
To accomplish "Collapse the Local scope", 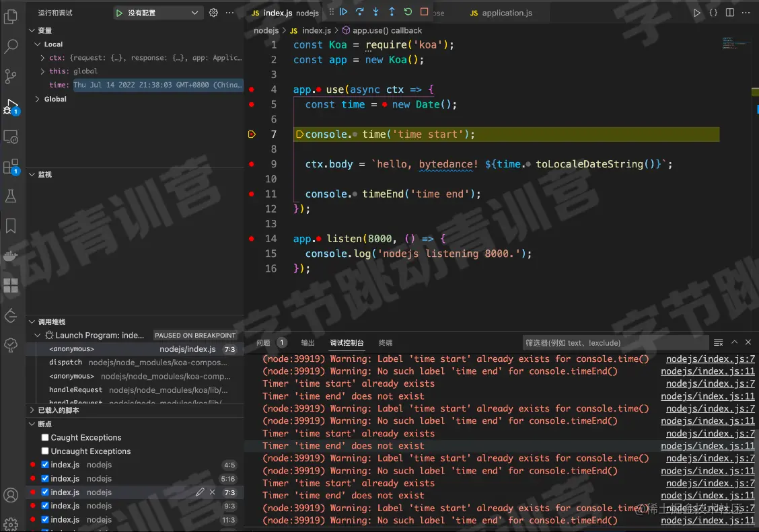I will point(37,44).
